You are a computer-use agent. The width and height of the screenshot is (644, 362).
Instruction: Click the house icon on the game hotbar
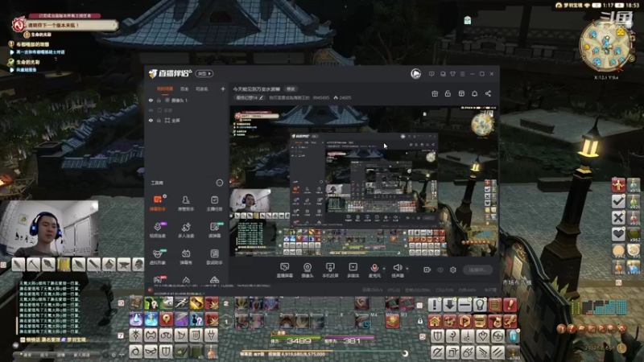(435, 321)
